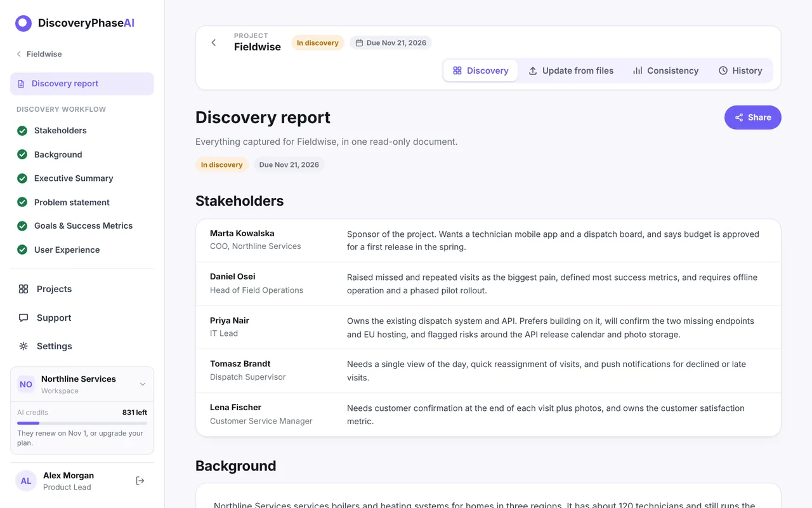Image resolution: width=812 pixels, height=508 pixels.
Task: Click the back arrow beside Fieldwise in sidebar
Action: point(19,54)
